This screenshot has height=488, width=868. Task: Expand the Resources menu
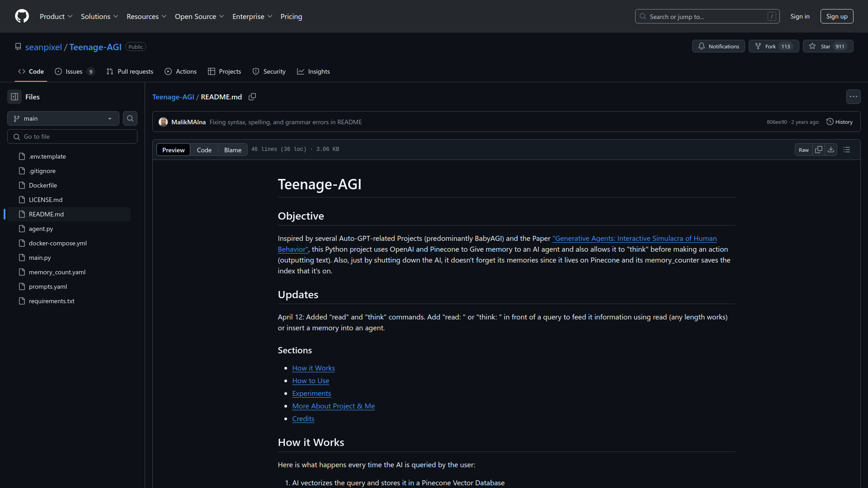coord(146,16)
